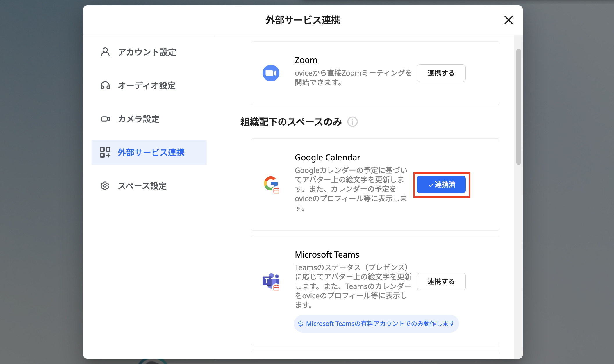The height and width of the screenshot is (364, 614).
Task: Open カメラ設定 in the sidebar
Action: point(149,119)
